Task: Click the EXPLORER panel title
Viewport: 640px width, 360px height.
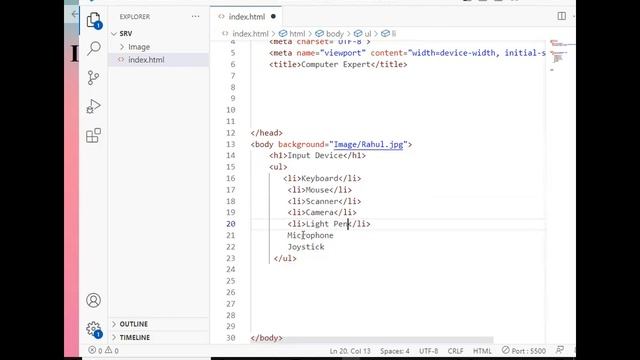Action: click(135, 17)
